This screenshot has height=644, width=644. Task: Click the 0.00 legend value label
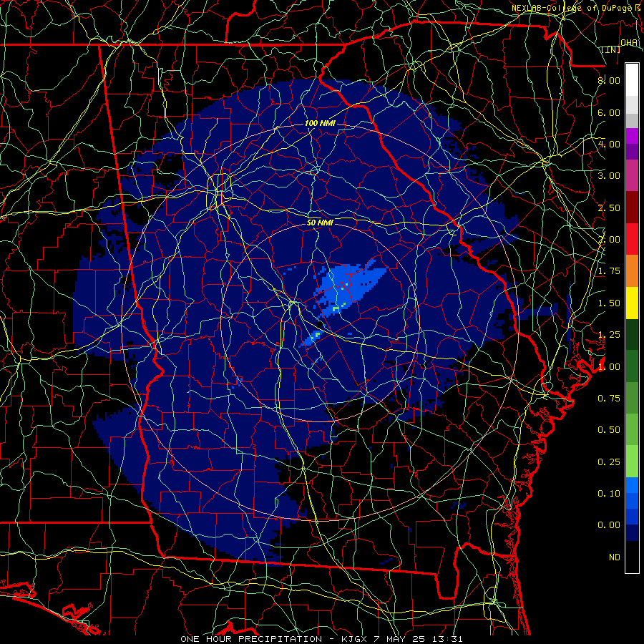coord(609,526)
